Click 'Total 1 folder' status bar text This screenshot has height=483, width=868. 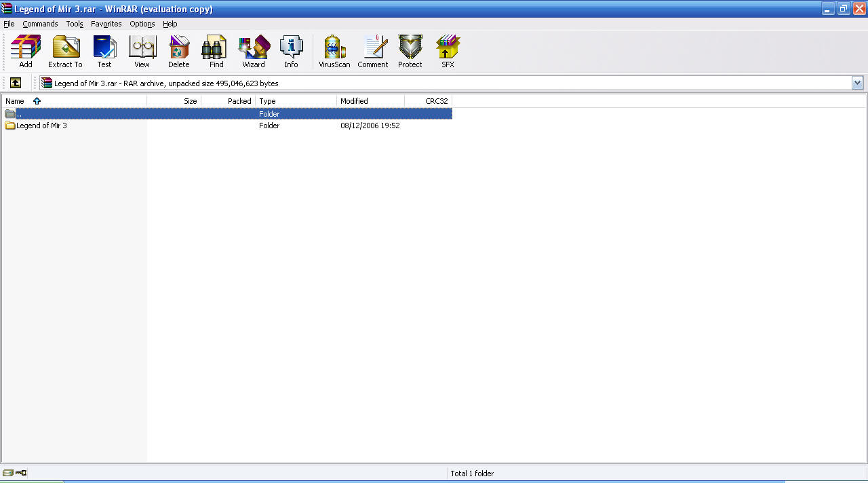click(472, 474)
